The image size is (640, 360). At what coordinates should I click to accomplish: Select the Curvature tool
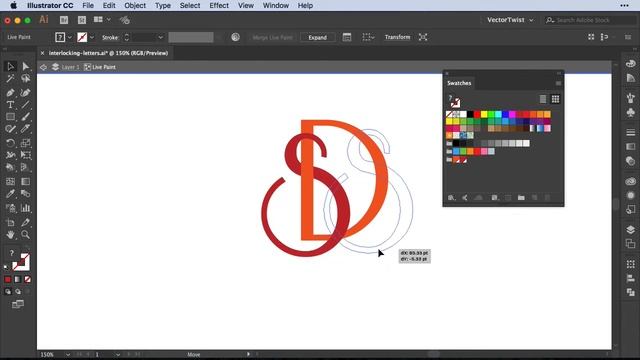point(25,93)
